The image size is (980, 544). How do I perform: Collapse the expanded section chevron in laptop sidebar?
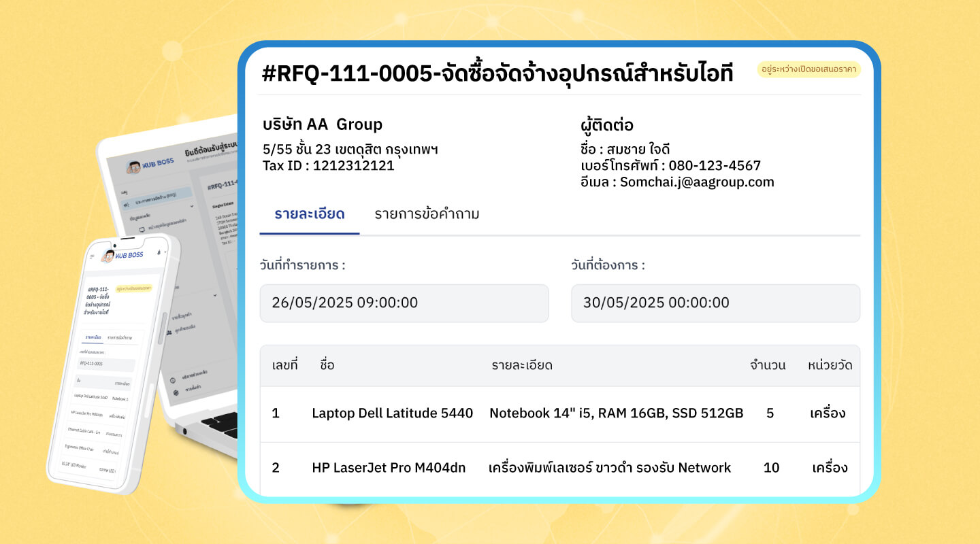[x=191, y=205]
